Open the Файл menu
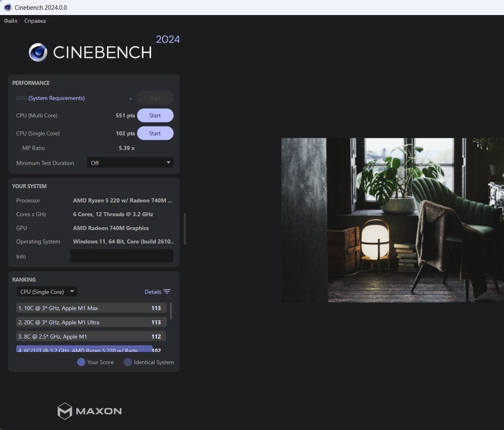This screenshot has width=504, height=430. click(11, 21)
